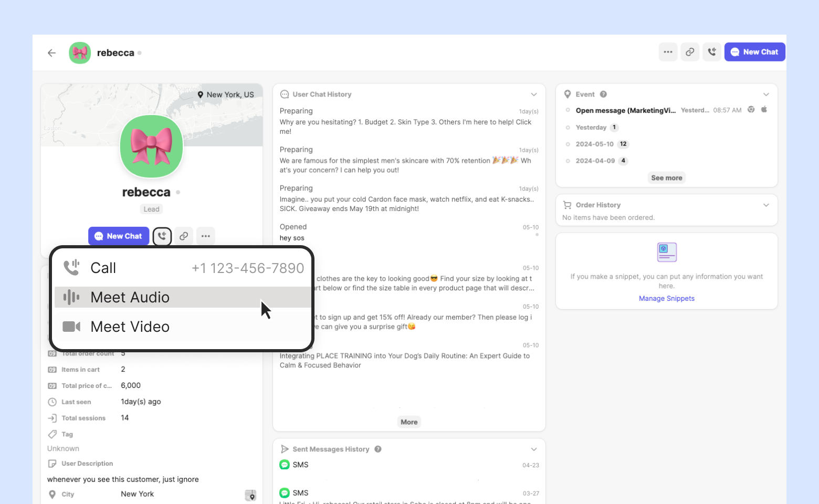The image size is (819, 504).
Task: Open the PLACE TRAINING dog routine chat
Action: (409, 355)
